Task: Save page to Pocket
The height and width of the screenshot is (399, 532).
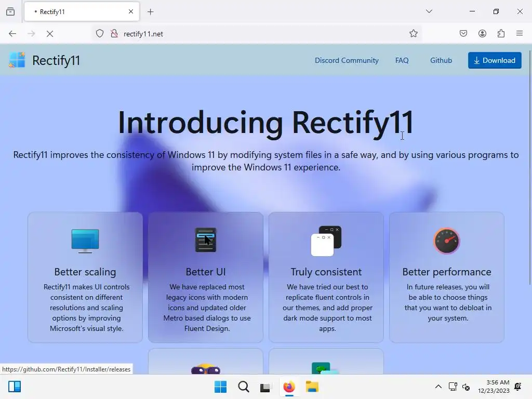Action: 463,34
